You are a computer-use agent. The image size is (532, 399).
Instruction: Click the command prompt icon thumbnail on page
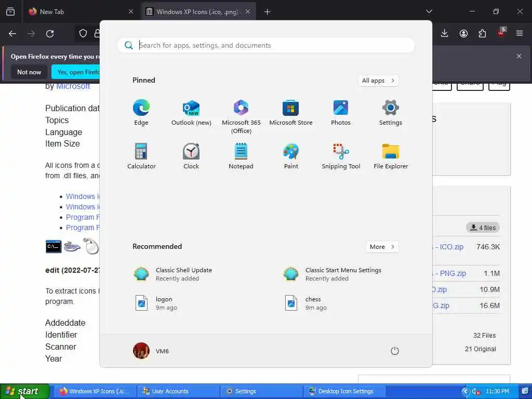pos(54,246)
